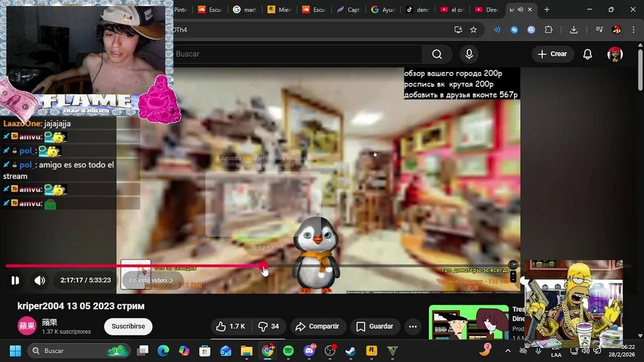The width and height of the screenshot is (644, 362).
Task: Open the Shazam extension icon
Action: (x=514, y=30)
